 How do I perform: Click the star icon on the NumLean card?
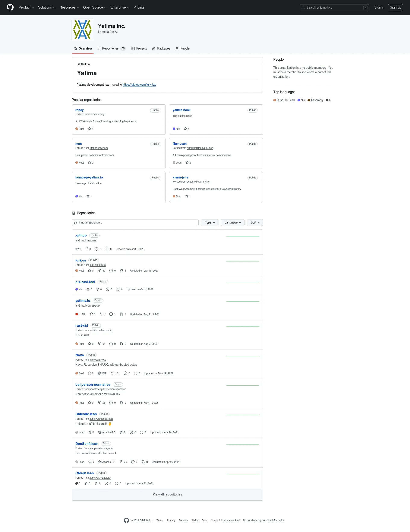click(187, 162)
